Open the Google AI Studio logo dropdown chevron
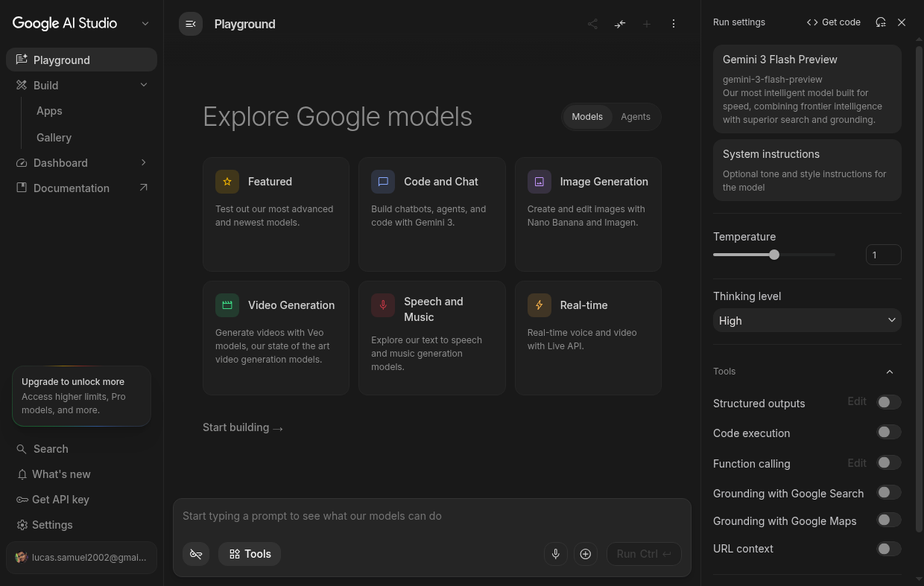Screen dimensions: 924x586 pyautogui.click(x=145, y=24)
